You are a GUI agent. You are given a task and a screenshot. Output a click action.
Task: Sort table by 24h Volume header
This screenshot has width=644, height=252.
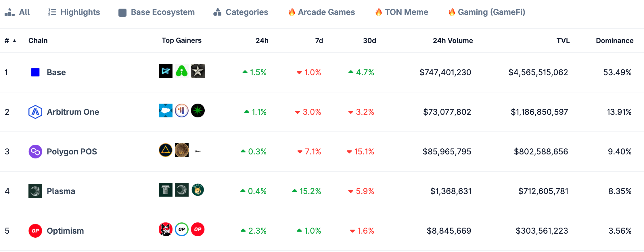pyautogui.click(x=453, y=41)
